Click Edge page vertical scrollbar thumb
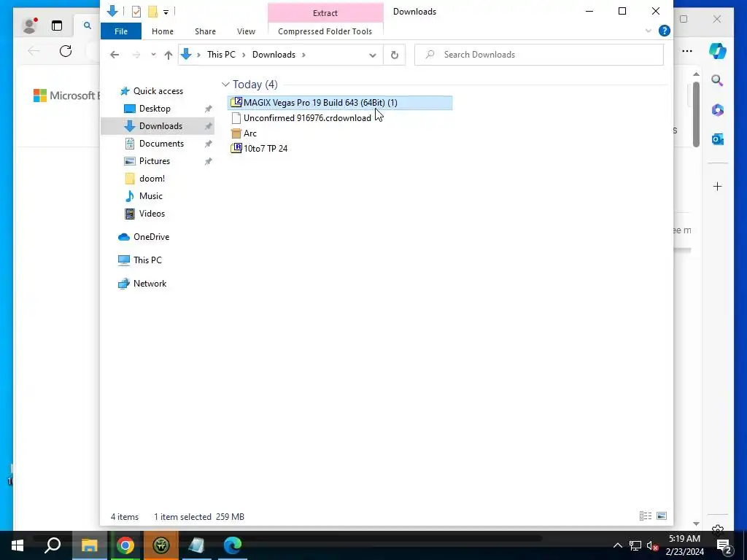This screenshot has width=747, height=560. tap(696, 114)
